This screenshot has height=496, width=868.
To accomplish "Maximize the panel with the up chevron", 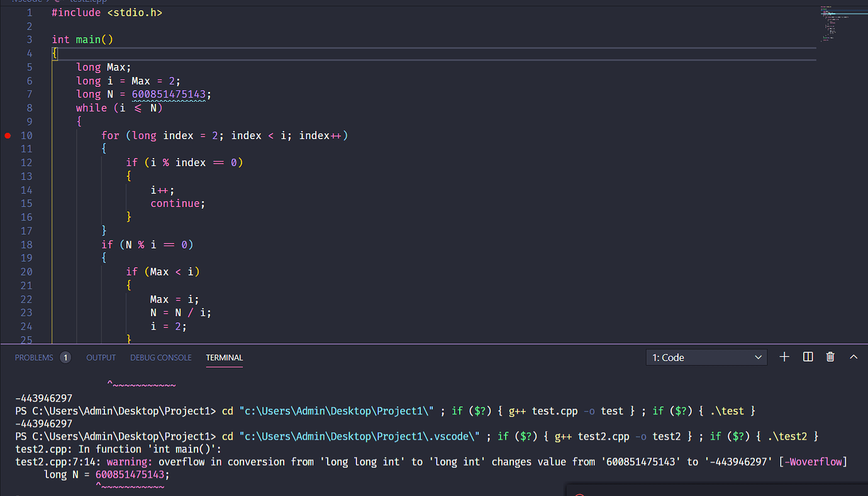I will pos(854,357).
